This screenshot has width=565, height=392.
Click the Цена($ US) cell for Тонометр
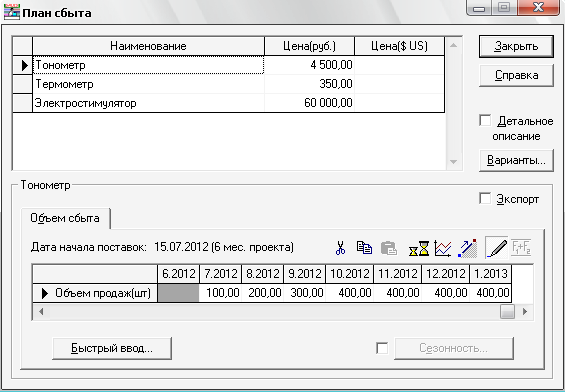pyautogui.click(x=399, y=65)
